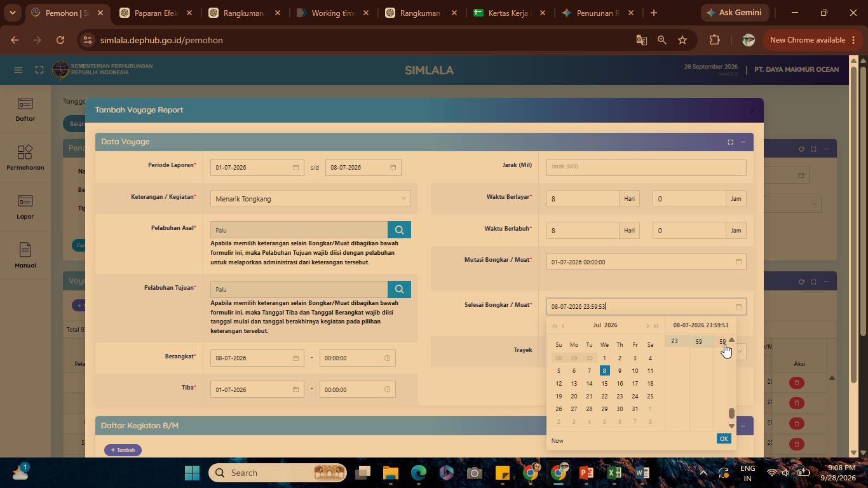Screen dimensions: 868x488
Task: Go to next month in calendar
Action: tap(647, 326)
